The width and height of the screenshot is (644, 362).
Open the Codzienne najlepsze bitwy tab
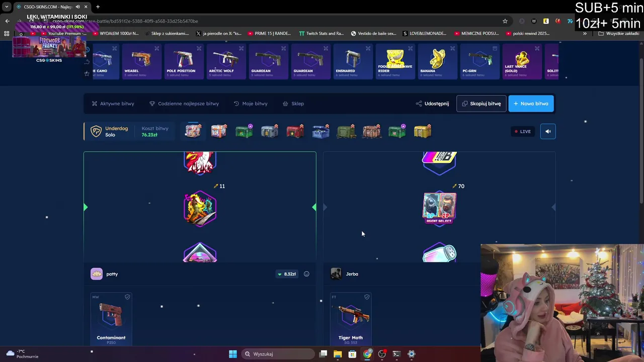pos(184,104)
